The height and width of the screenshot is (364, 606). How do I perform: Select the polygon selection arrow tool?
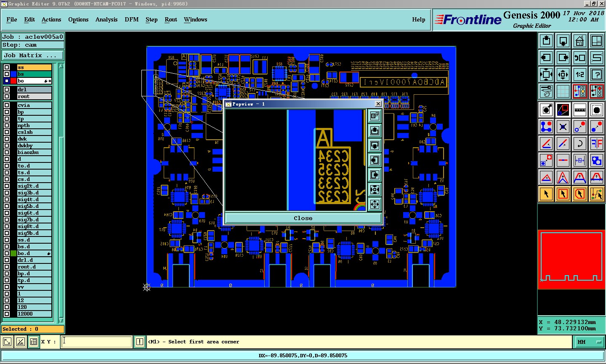580,194
